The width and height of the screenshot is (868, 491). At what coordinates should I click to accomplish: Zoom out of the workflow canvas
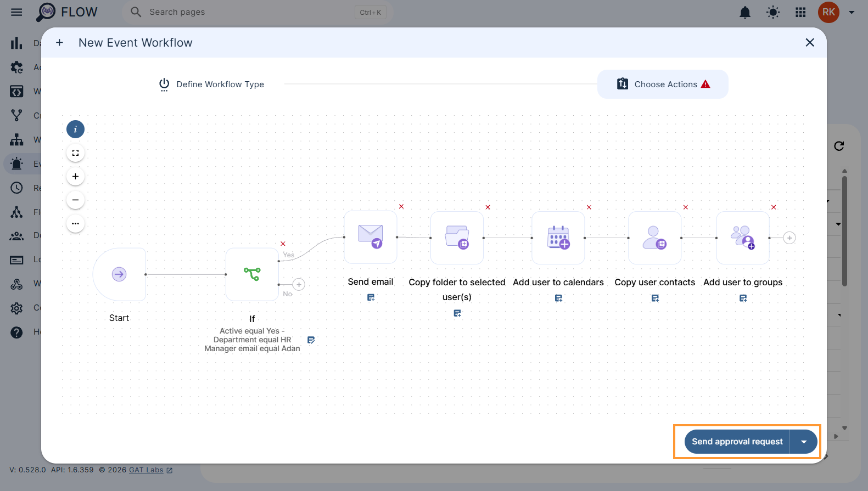tap(75, 200)
